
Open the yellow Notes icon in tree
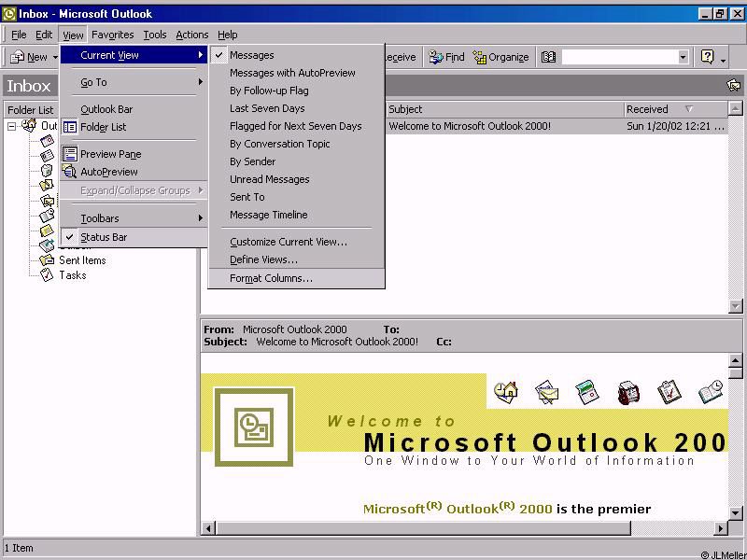(x=47, y=231)
